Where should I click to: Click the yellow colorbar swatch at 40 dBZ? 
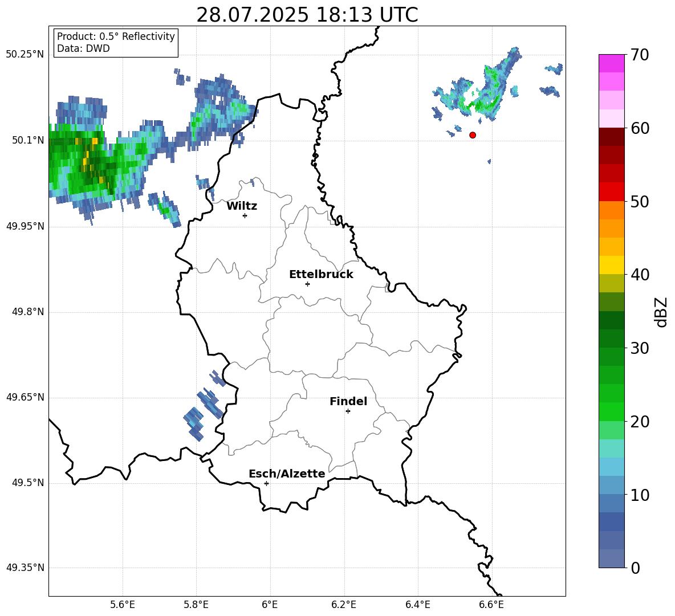click(x=612, y=265)
